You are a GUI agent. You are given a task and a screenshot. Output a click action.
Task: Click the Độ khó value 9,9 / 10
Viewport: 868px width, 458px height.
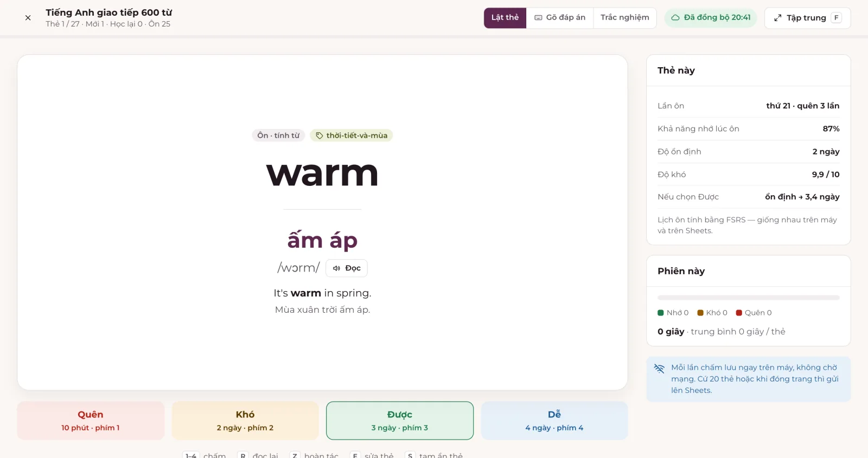pyautogui.click(x=826, y=175)
